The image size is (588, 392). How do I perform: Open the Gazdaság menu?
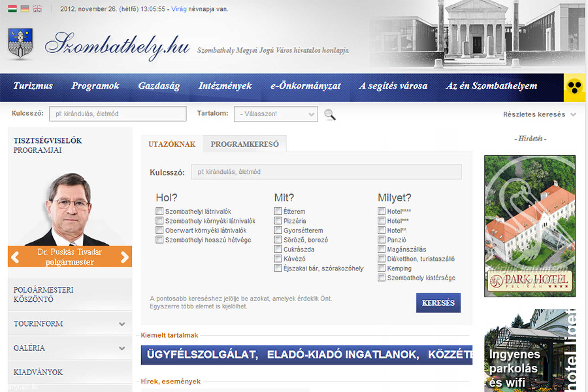point(159,86)
